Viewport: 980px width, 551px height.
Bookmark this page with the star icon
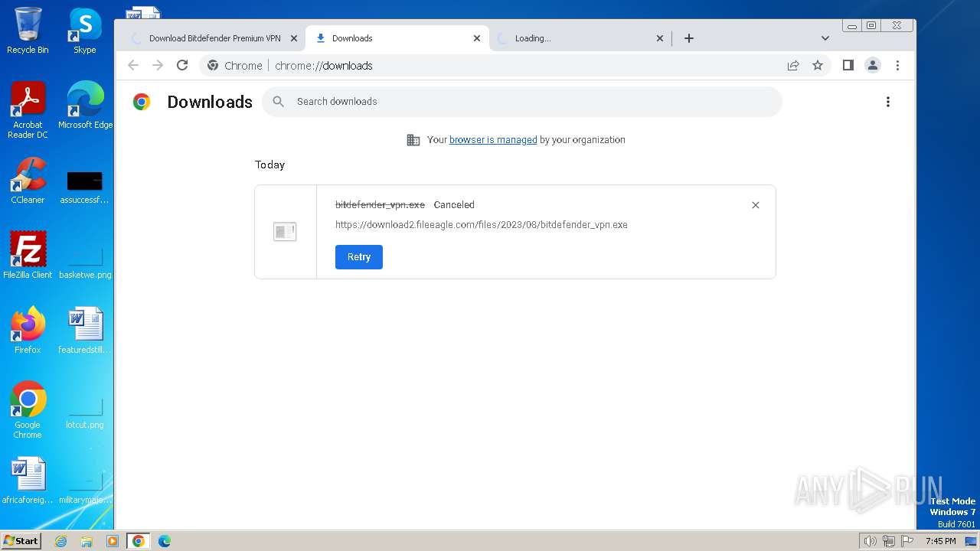point(818,65)
